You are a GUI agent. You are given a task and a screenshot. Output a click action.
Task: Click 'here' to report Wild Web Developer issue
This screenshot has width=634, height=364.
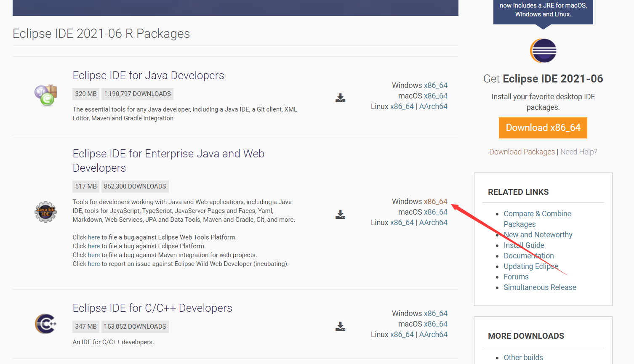tap(94, 264)
